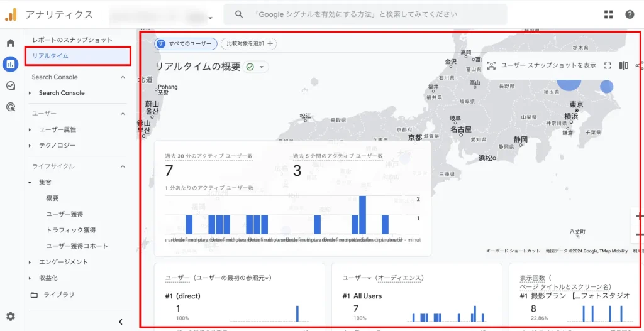Click キーボード ショートカット link on map
The height and width of the screenshot is (331, 644).
tap(513, 251)
